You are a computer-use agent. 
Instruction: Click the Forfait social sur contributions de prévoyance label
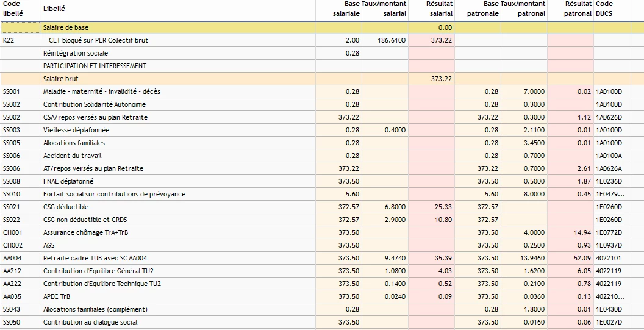[x=114, y=194]
